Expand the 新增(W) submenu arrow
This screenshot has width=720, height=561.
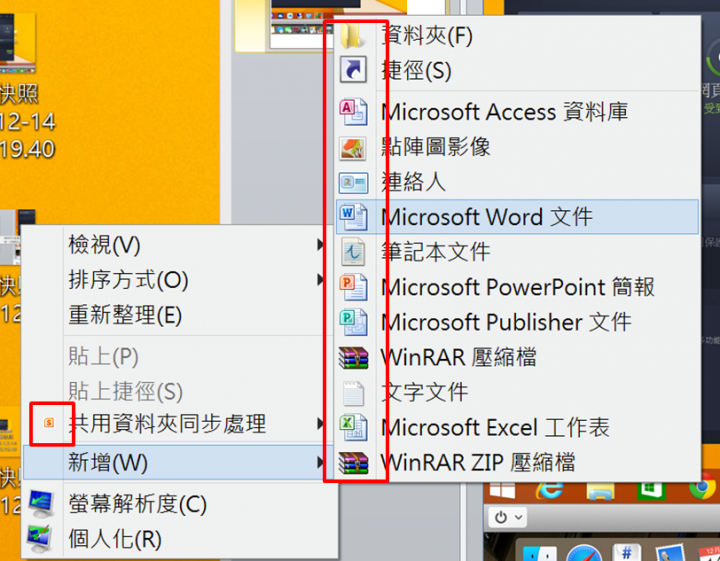tap(320, 462)
